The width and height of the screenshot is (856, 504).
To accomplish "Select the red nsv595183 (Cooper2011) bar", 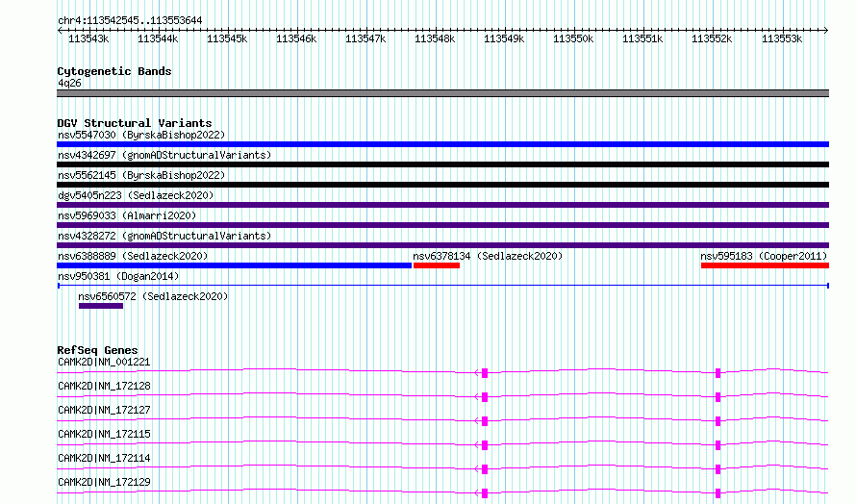I will [764, 265].
